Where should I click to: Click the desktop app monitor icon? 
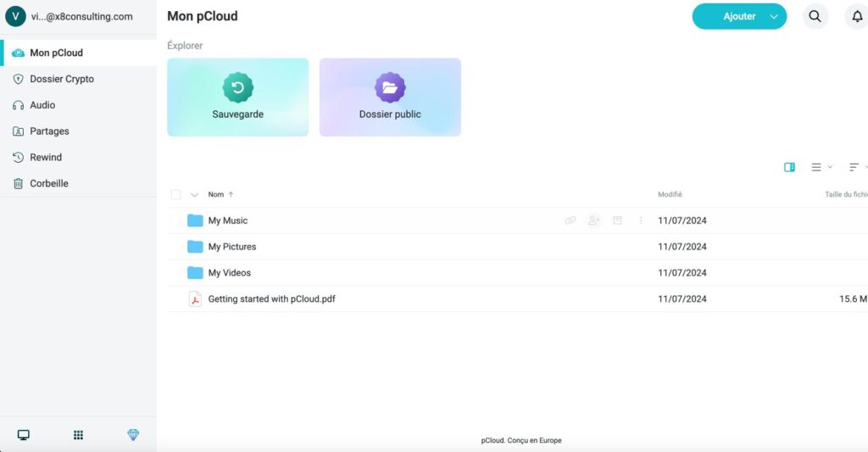pos(23,435)
